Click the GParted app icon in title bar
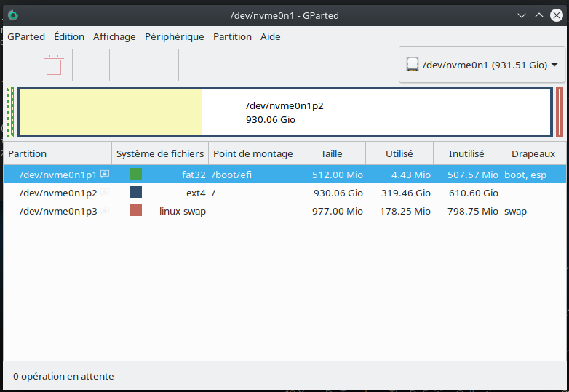Image resolution: width=569 pixels, height=392 pixels. (x=13, y=15)
